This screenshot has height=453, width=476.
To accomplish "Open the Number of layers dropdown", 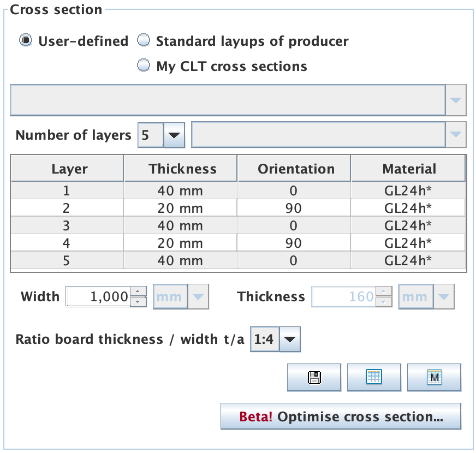I will [x=174, y=135].
